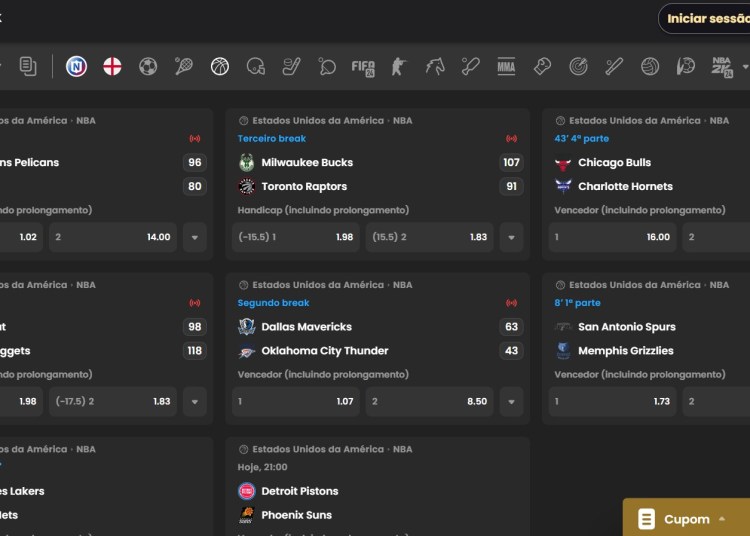750x536 pixels.
Task: Open the horse racing category
Action: [435, 67]
